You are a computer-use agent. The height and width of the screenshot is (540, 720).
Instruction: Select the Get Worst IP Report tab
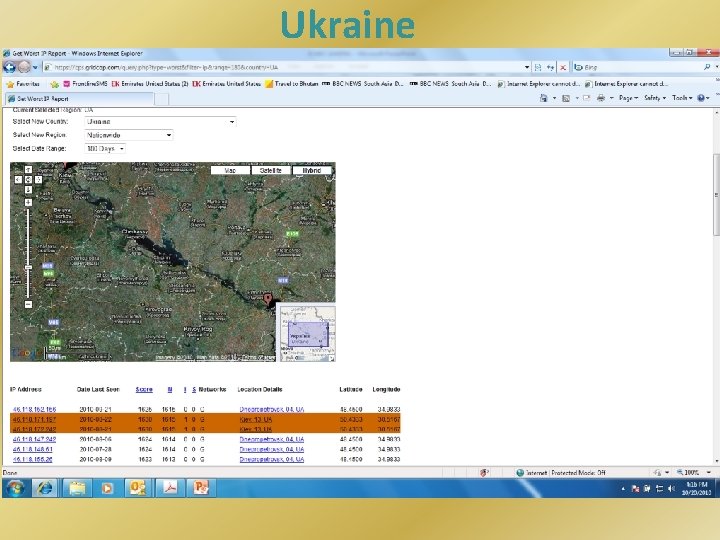[x=79, y=98]
